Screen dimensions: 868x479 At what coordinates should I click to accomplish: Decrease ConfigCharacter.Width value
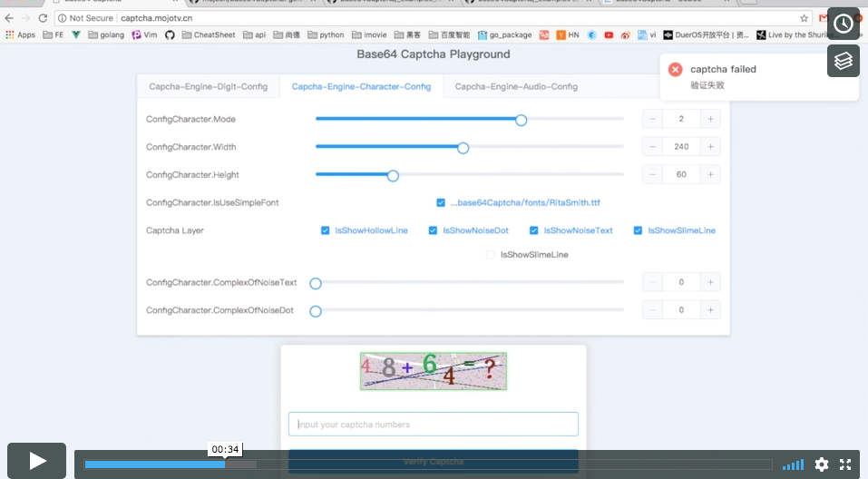[x=653, y=147]
